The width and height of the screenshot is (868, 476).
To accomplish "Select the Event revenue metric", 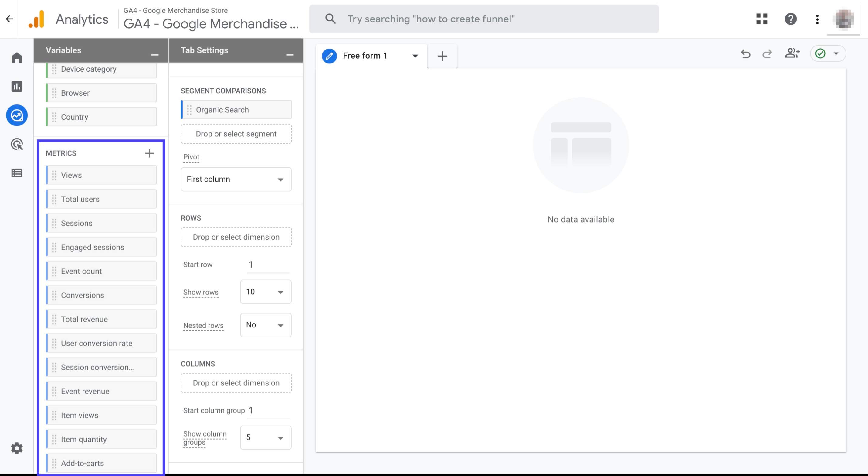I will tap(101, 391).
